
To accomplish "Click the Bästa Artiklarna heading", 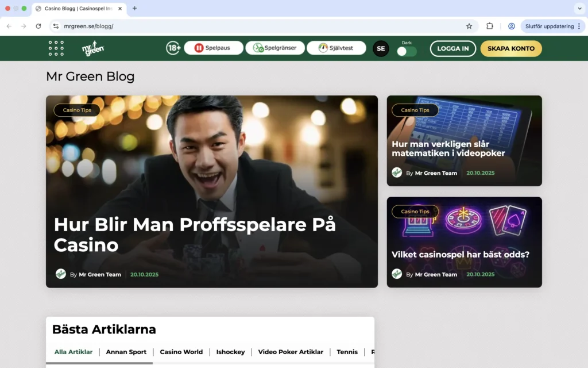I will point(104,329).
